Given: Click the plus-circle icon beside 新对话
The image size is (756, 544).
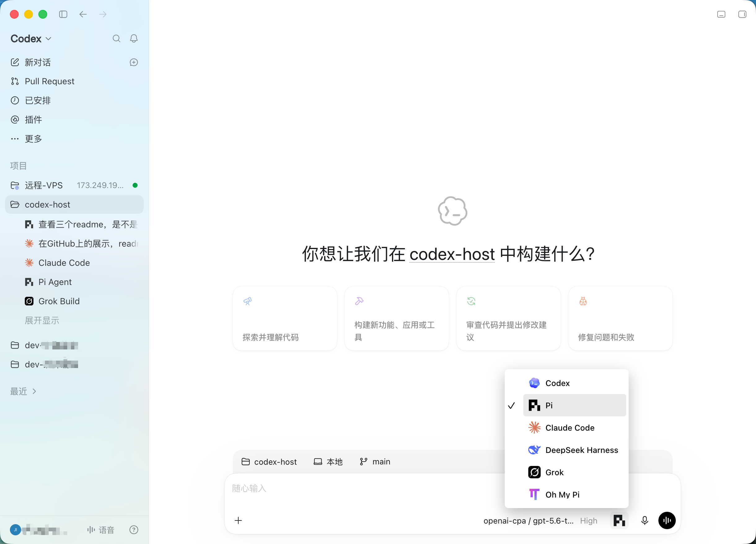Looking at the screenshot, I should click(x=134, y=62).
